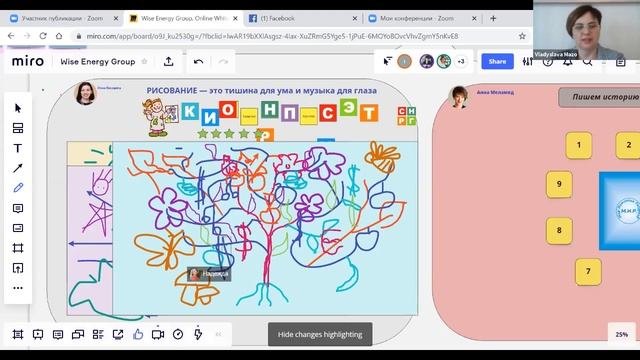Image resolution: width=640 pixels, height=360 pixels.
Task: Select the blue letter К tile
Action: click(x=190, y=111)
